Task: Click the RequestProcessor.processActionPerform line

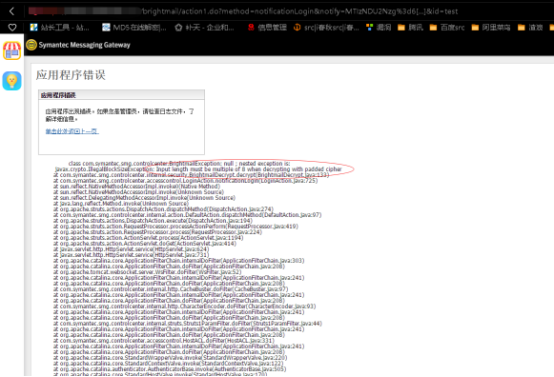Action: click(176, 226)
